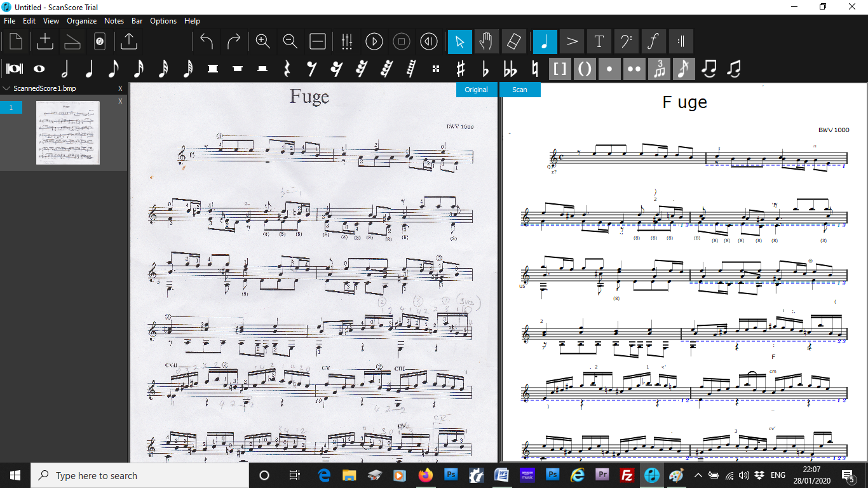The image size is (868, 488).
Task: Activate the eraser tool
Action: [513, 42]
